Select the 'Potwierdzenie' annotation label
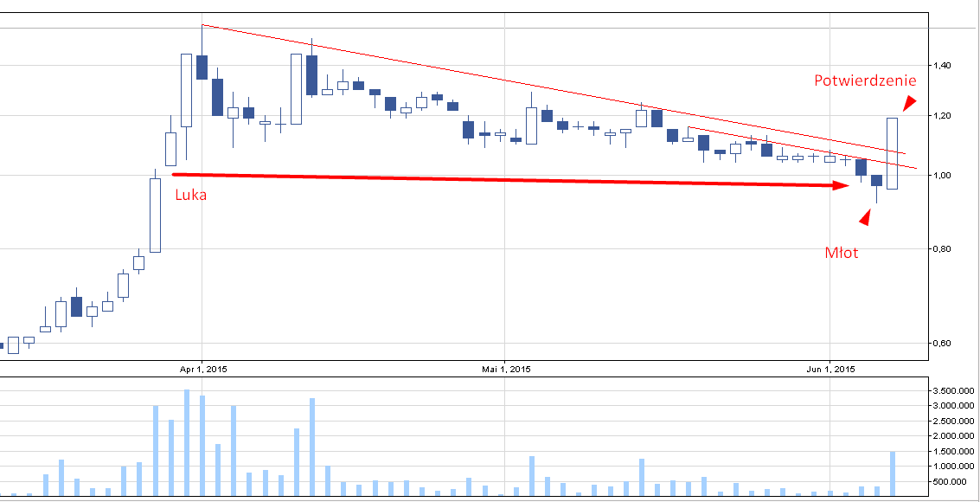 pyautogui.click(x=865, y=80)
